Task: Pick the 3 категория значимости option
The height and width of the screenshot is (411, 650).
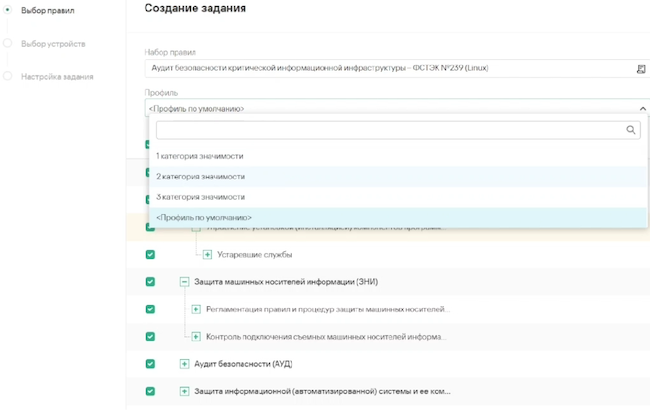Action: pos(199,197)
